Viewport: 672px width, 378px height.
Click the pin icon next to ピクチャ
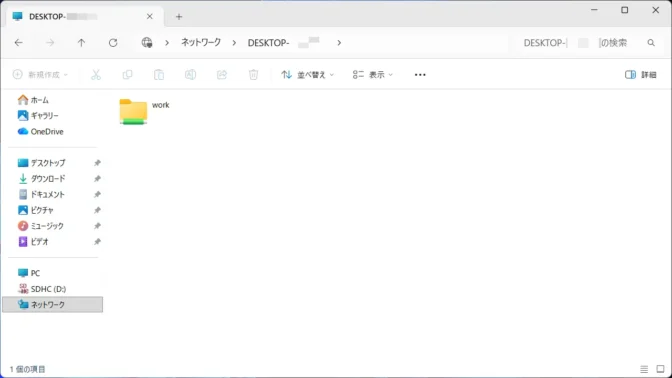(x=97, y=210)
